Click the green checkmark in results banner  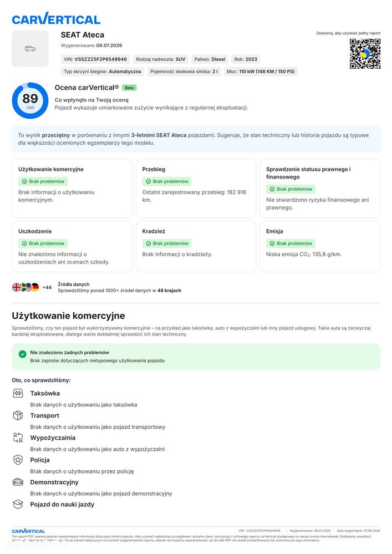click(23, 354)
